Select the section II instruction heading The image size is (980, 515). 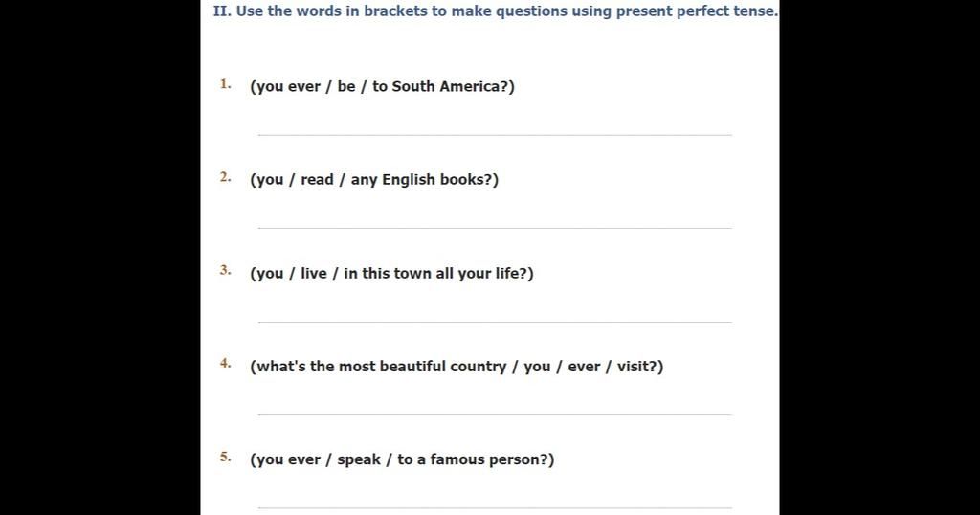tap(496, 11)
